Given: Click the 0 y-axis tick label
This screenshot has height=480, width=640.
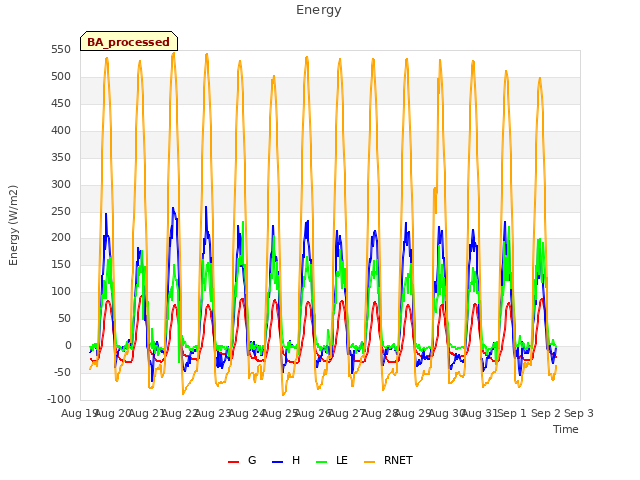Looking at the screenshot, I should click(x=68, y=345).
